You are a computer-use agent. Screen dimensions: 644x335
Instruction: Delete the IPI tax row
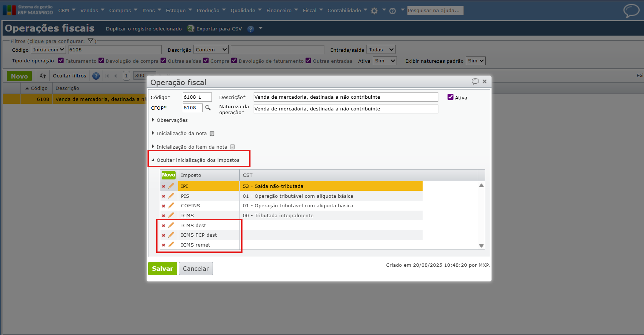(163, 186)
